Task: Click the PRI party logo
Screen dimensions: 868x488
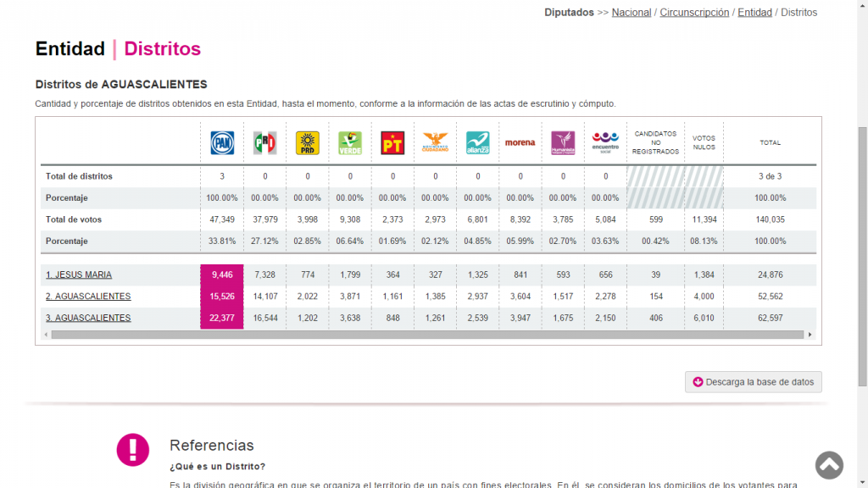Action: click(264, 142)
